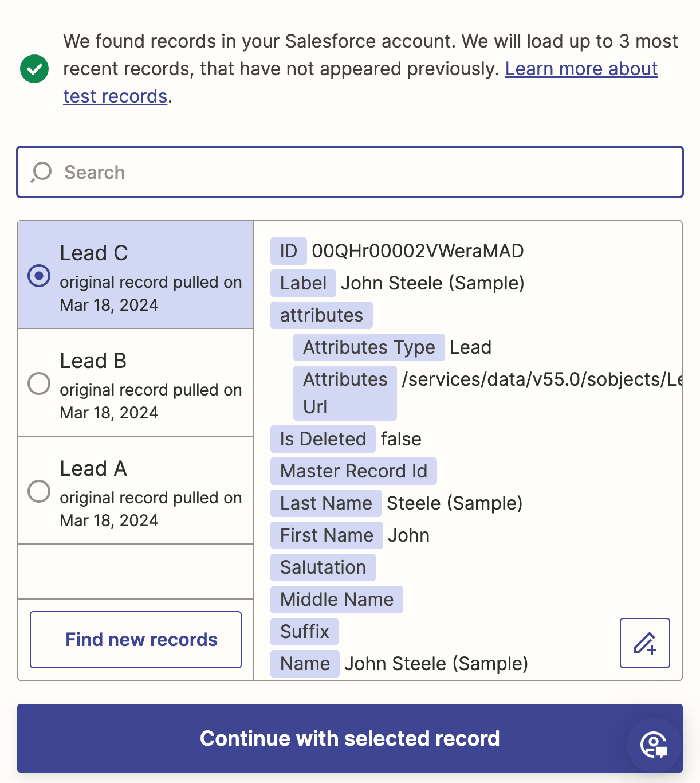The width and height of the screenshot is (700, 783).
Task: Click the Lead C record title
Action: click(x=94, y=253)
